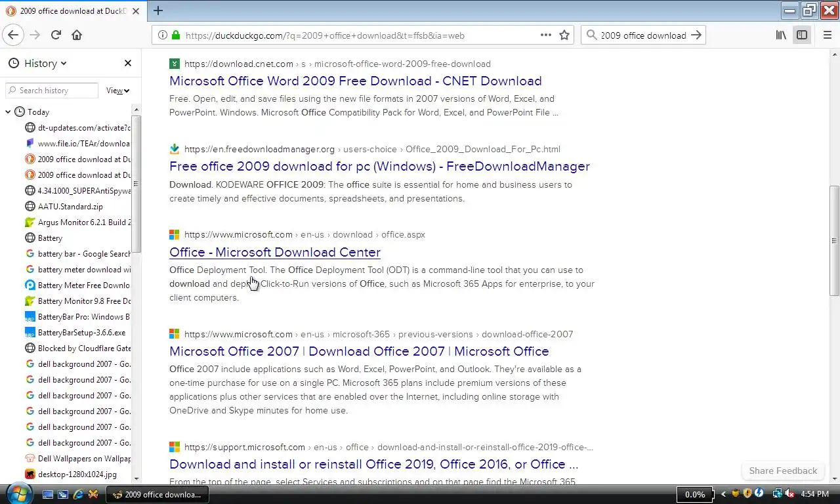This screenshot has width=840, height=504.
Task: Bookmark this page with the star
Action: coord(564,35)
